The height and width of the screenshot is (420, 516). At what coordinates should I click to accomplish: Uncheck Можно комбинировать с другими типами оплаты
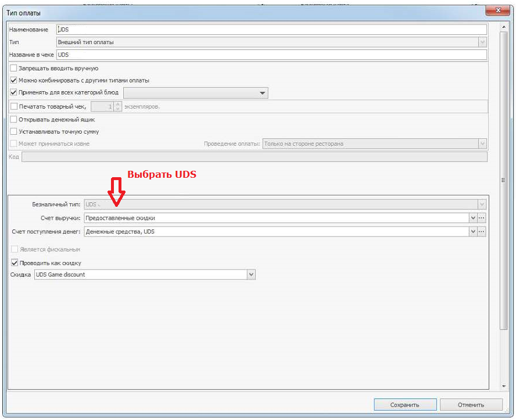[x=14, y=80]
